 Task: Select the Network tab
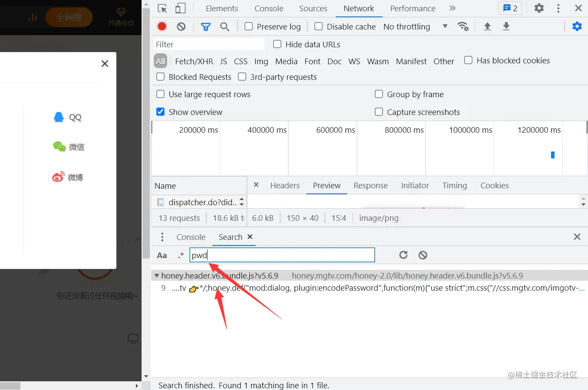[x=359, y=8]
